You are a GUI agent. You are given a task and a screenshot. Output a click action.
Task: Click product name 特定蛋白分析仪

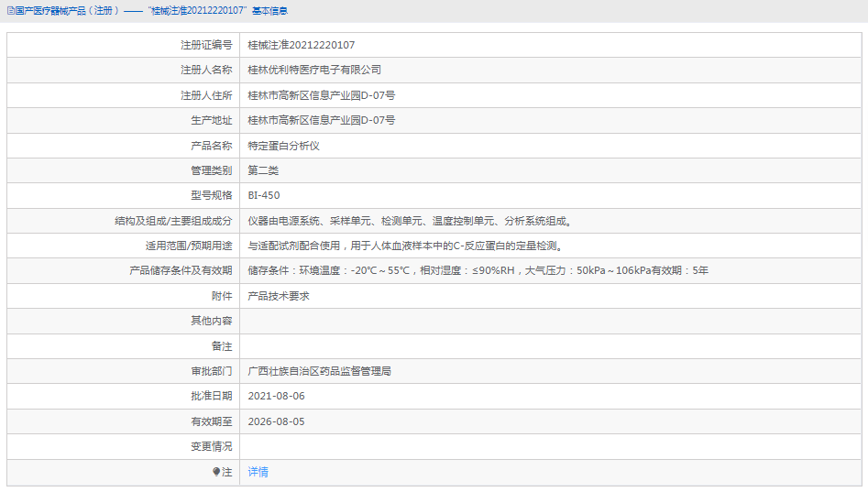click(283, 146)
